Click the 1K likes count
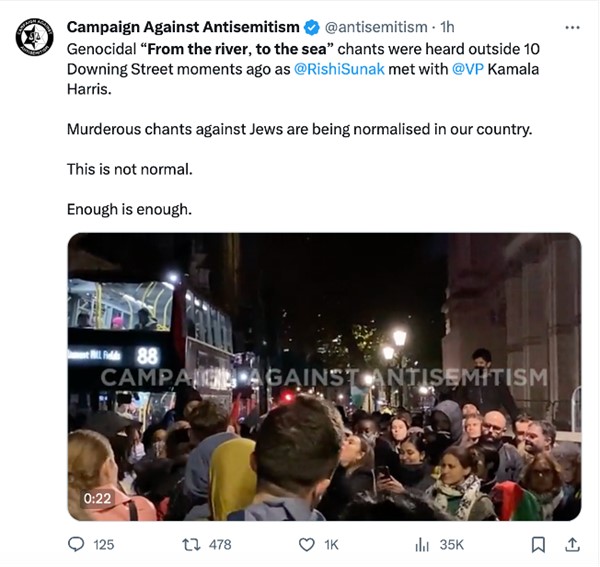 tap(332, 545)
